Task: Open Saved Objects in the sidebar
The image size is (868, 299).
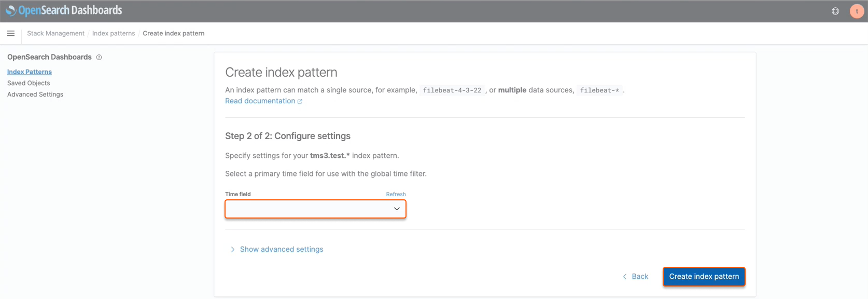Action: point(29,83)
